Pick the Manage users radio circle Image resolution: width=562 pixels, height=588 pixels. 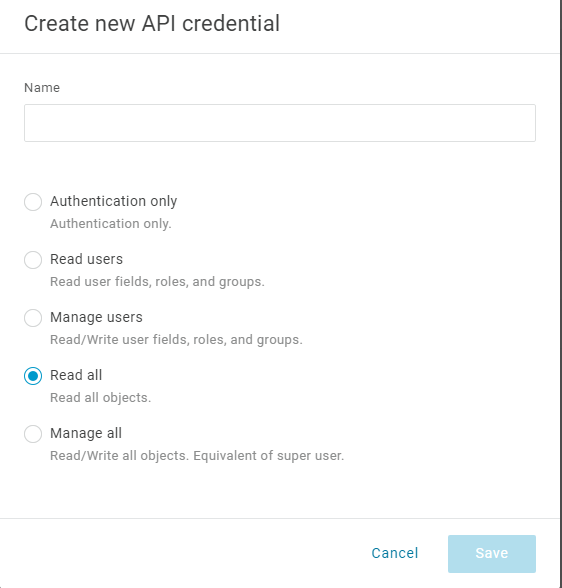[x=33, y=318]
